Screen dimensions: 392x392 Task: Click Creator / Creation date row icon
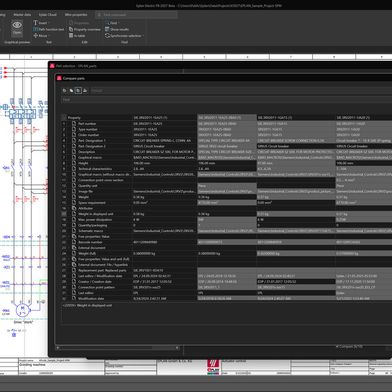[74, 282]
